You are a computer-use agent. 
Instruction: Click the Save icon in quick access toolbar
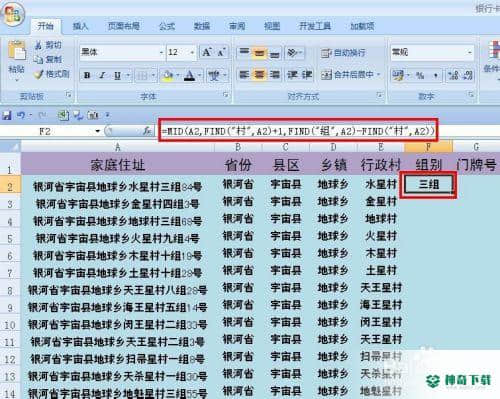pos(7,115)
